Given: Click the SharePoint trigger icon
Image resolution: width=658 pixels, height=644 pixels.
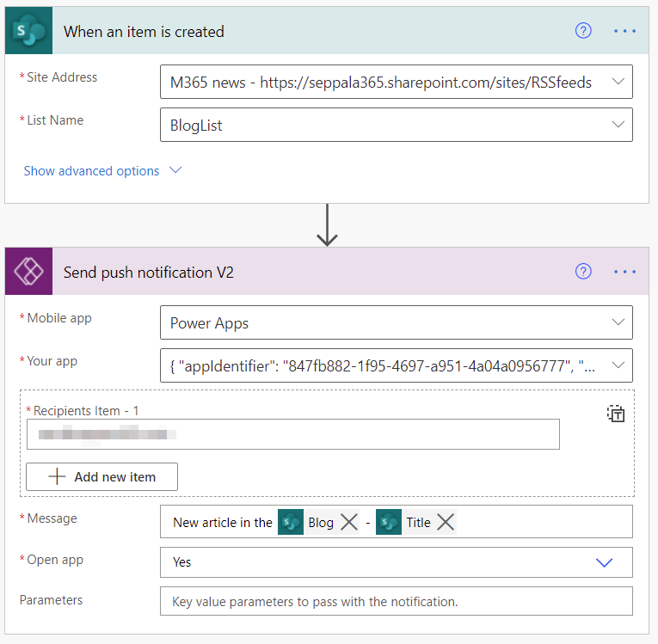Looking at the screenshot, I should click(x=30, y=31).
